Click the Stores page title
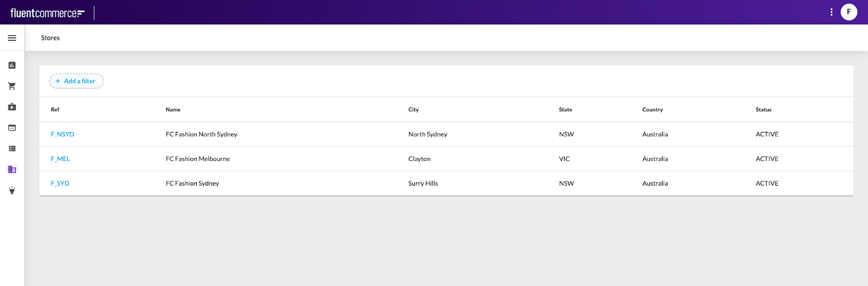This screenshot has height=286, width=868. (x=50, y=38)
